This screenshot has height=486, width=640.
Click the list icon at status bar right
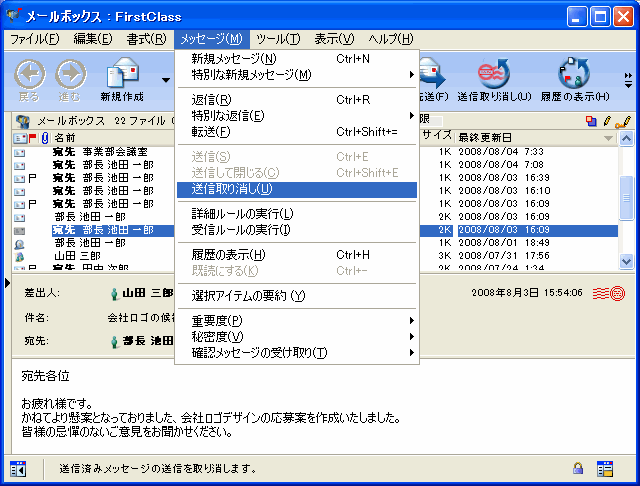coord(604,468)
